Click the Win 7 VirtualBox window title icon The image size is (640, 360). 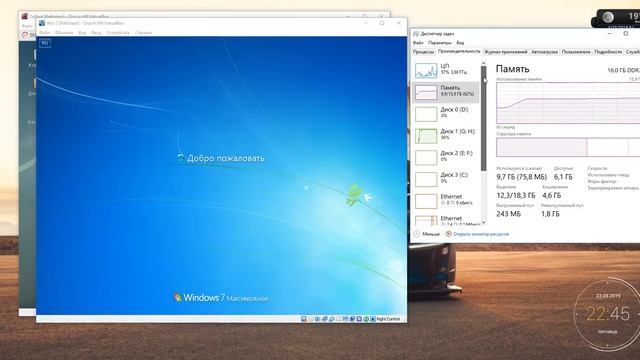(42, 23)
